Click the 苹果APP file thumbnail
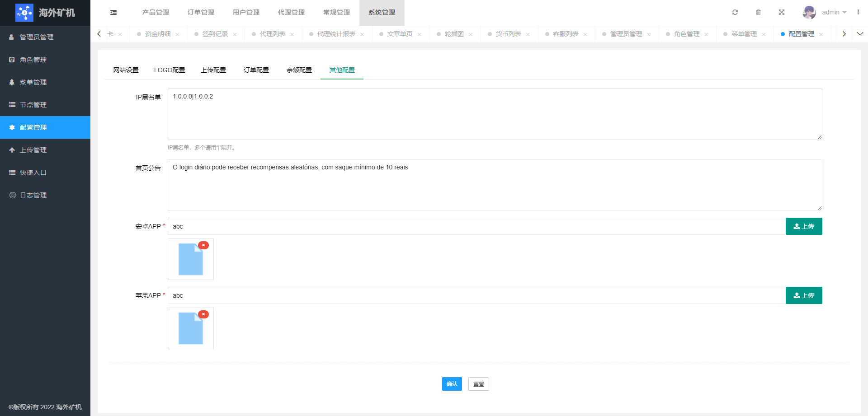The width and height of the screenshot is (868, 416). coord(190,329)
